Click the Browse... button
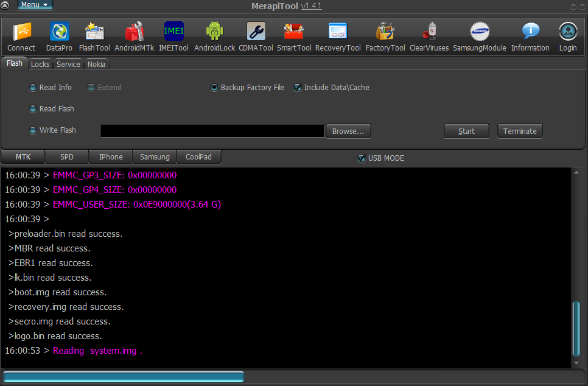This screenshot has width=588, height=386. [x=348, y=132]
